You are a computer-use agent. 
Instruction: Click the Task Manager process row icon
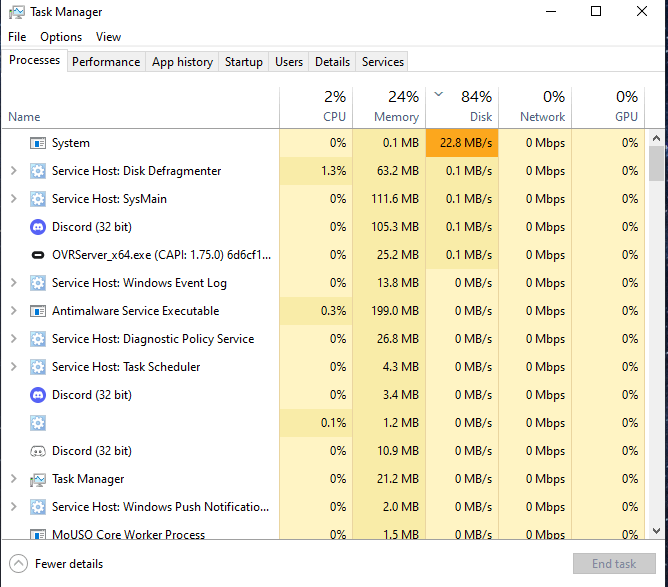pyautogui.click(x=38, y=480)
